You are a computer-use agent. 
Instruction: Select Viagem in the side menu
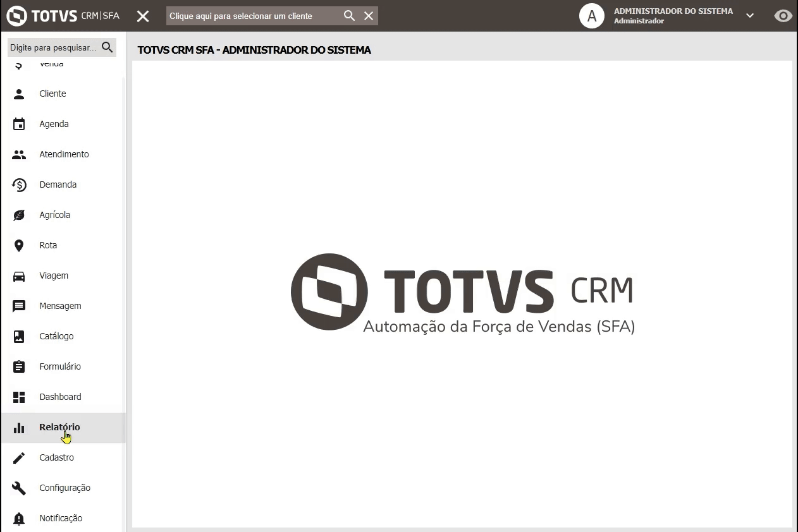(63, 275)
